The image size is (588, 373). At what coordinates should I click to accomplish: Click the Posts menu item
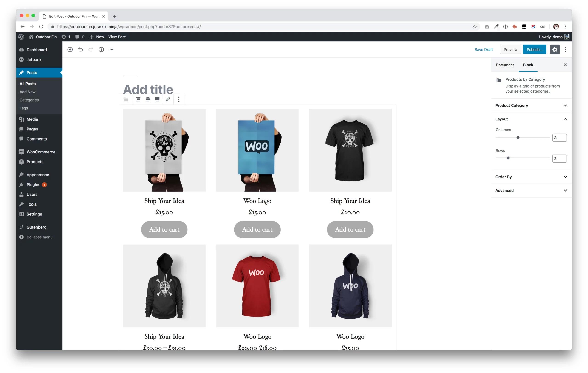31,72
